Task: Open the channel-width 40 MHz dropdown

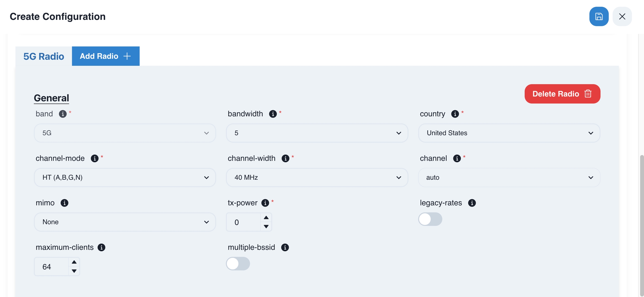Action: coord(317,177)
